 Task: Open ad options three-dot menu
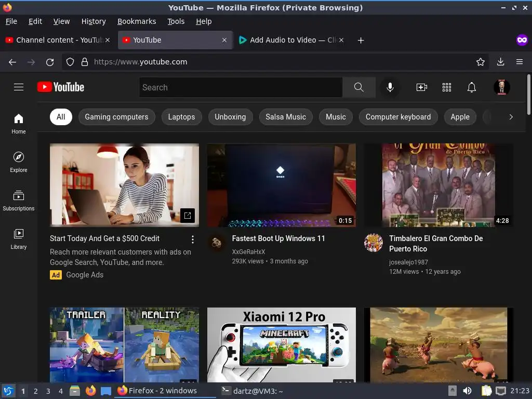tap(192, 240)
